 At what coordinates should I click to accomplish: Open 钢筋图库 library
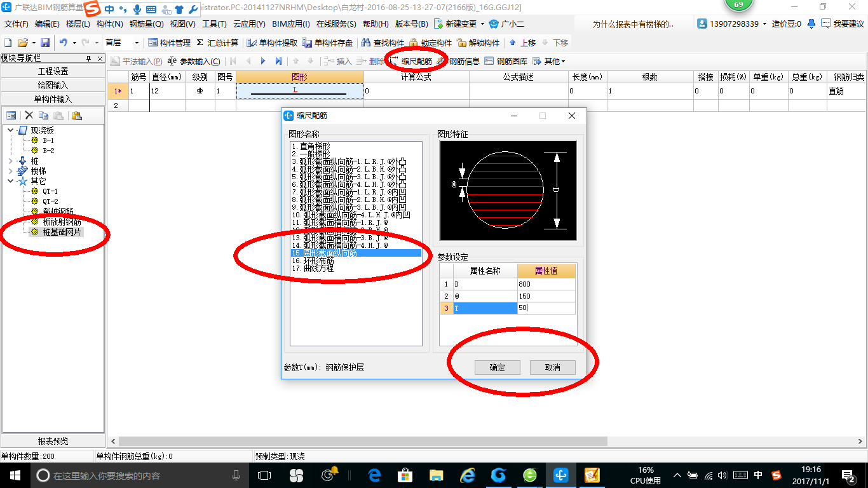(506, 61)
